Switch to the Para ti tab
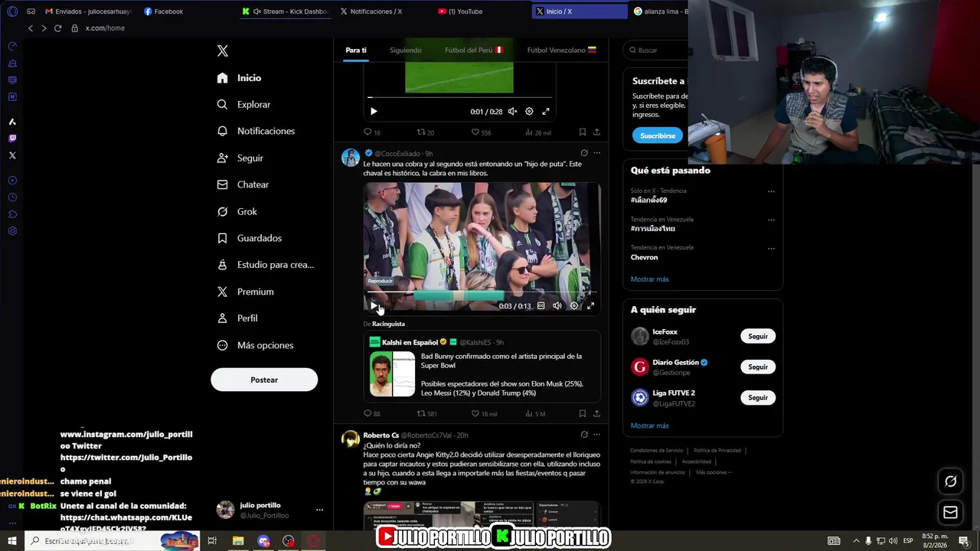 click(355, 51)
